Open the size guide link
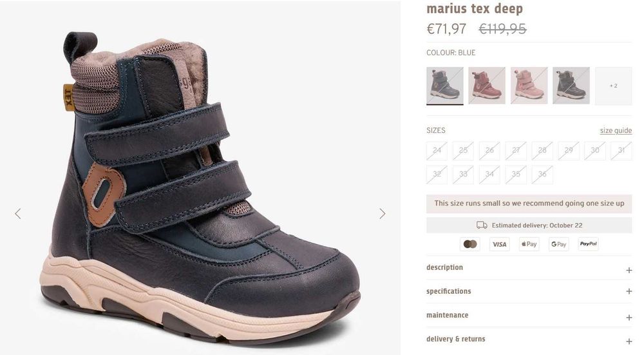Screen dimensions: 644x355 [616, 131]
